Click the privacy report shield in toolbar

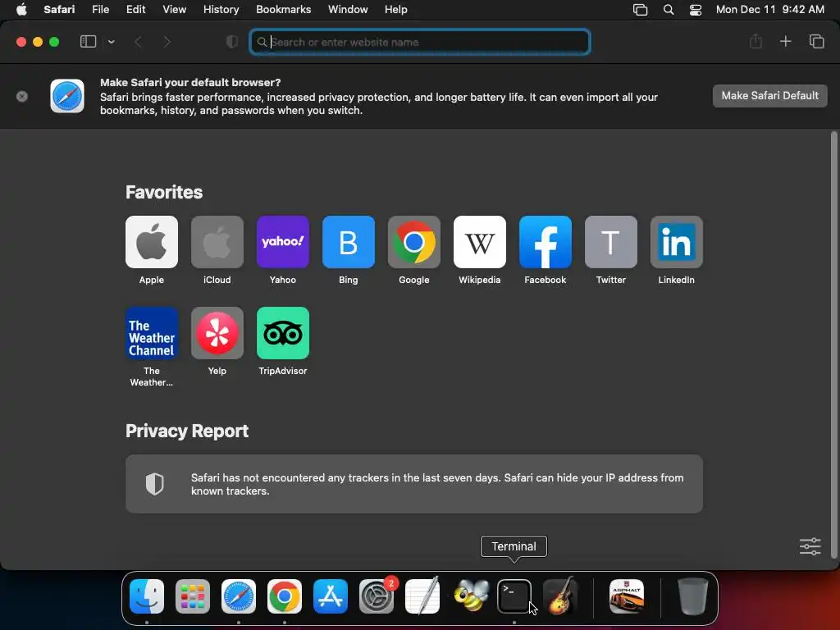coord(232,42)
